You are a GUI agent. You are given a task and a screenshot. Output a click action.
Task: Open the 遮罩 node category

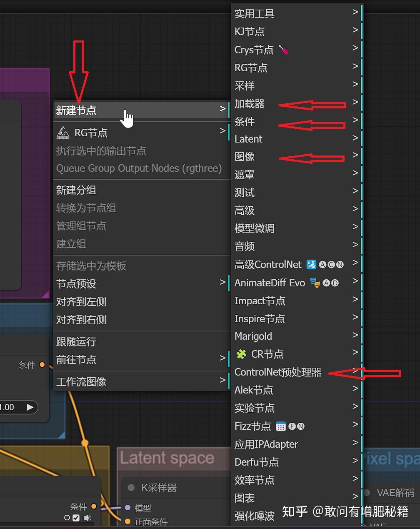(297, 175)
